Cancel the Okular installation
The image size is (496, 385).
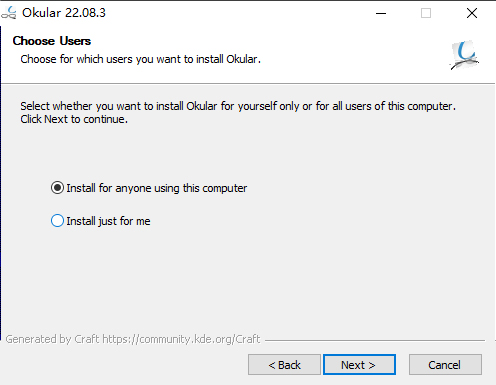pyautogui.click(x=445, y=365)
